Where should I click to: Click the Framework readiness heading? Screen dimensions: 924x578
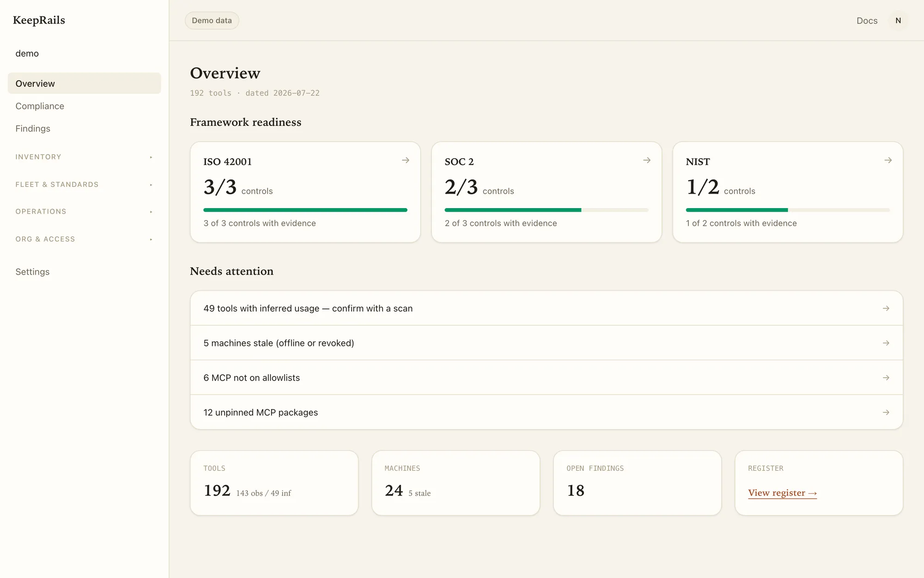pos(245,122)
